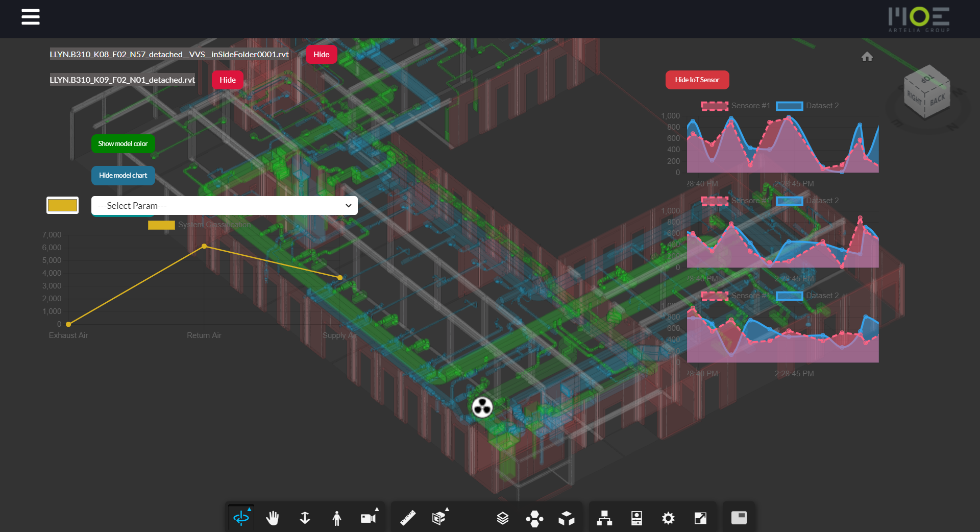
Task: Click the Home view icon
Action: click(867, 57)
